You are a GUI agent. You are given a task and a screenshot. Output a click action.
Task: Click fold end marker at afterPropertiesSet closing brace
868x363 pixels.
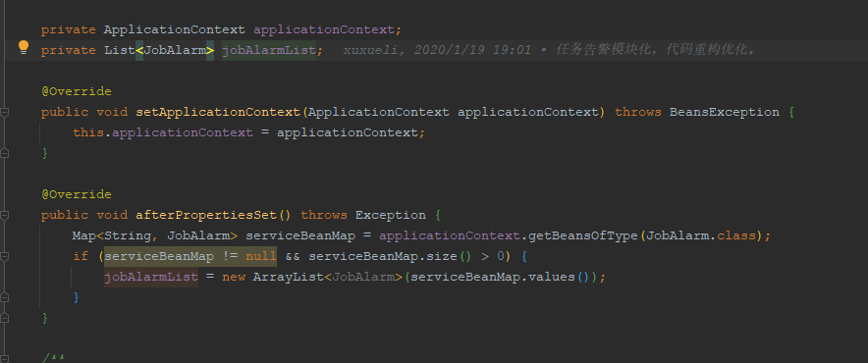pyautogui.click(x=5, y=318)
